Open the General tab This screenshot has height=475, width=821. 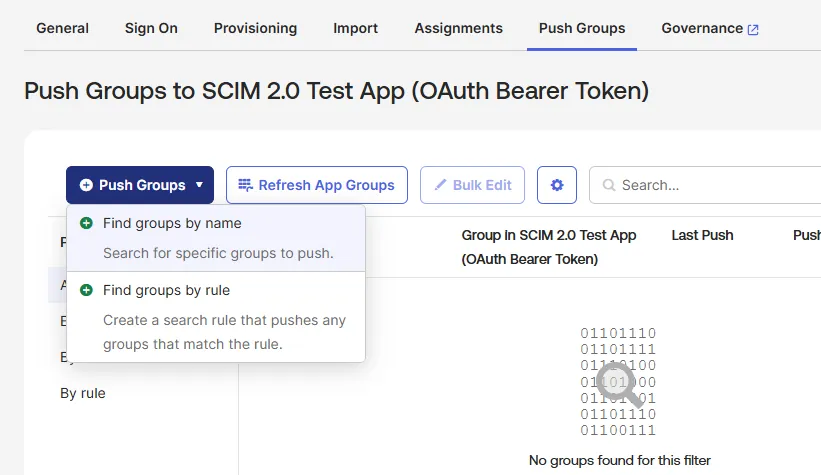click(62, 28)
